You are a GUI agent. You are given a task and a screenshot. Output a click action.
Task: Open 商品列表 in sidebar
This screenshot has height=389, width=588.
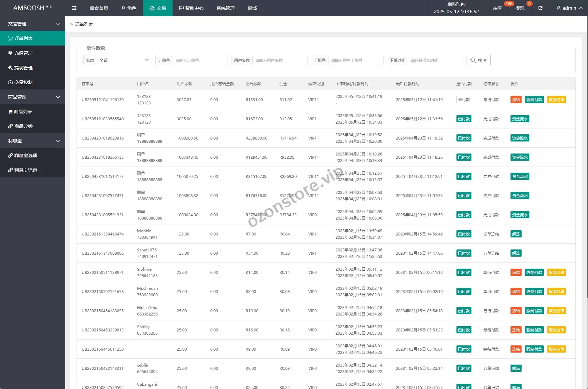pos(33,112)
